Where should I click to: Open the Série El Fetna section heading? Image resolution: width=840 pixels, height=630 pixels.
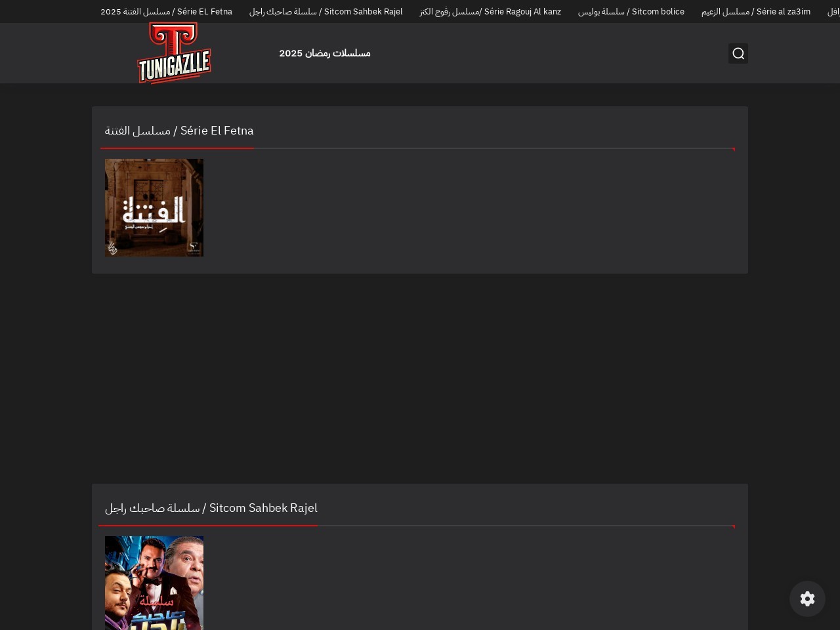tap(179, 131)
